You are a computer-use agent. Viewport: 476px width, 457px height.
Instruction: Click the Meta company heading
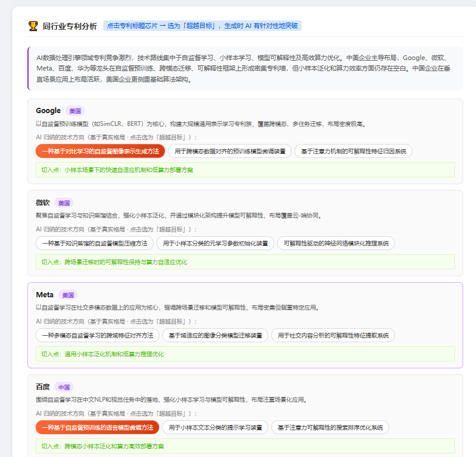44,295
